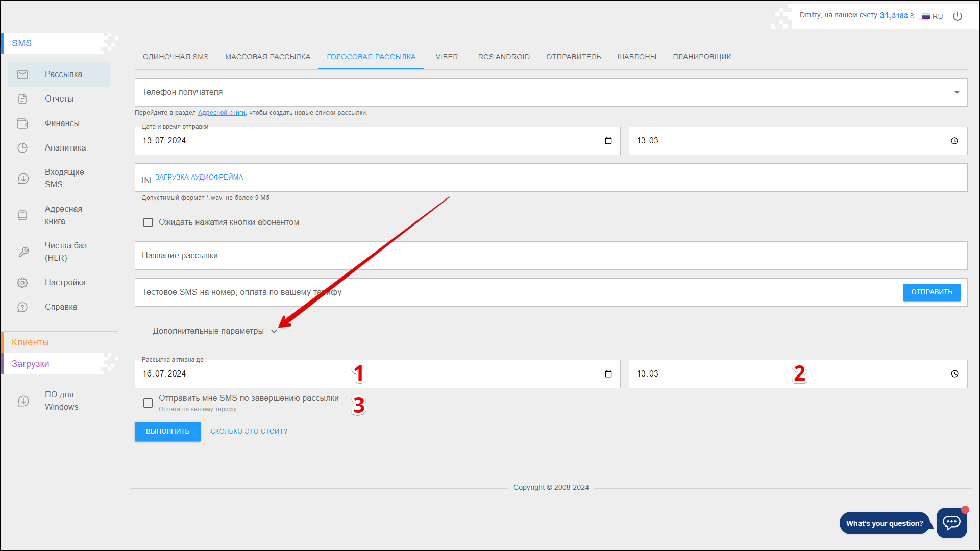This screenshot has width=980, height=551.
Task: Collapse Дополнительные параметры chevron
Action: 274,331
